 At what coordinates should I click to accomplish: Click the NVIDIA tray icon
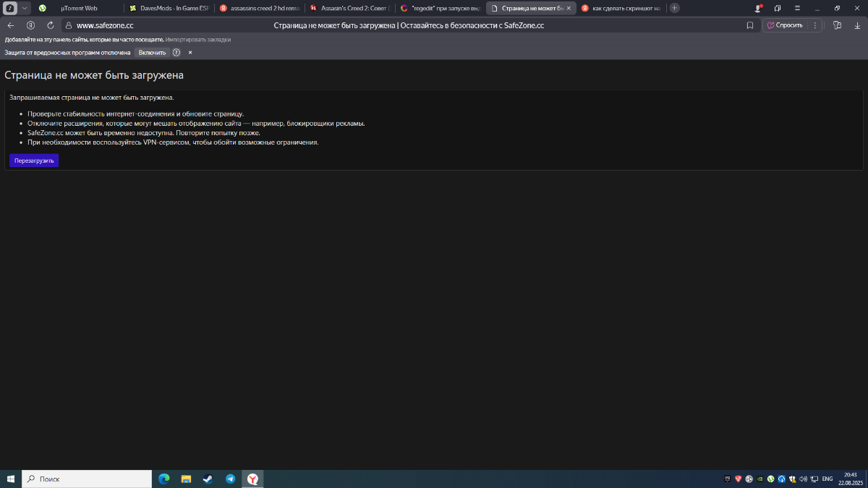pos(760,479)
